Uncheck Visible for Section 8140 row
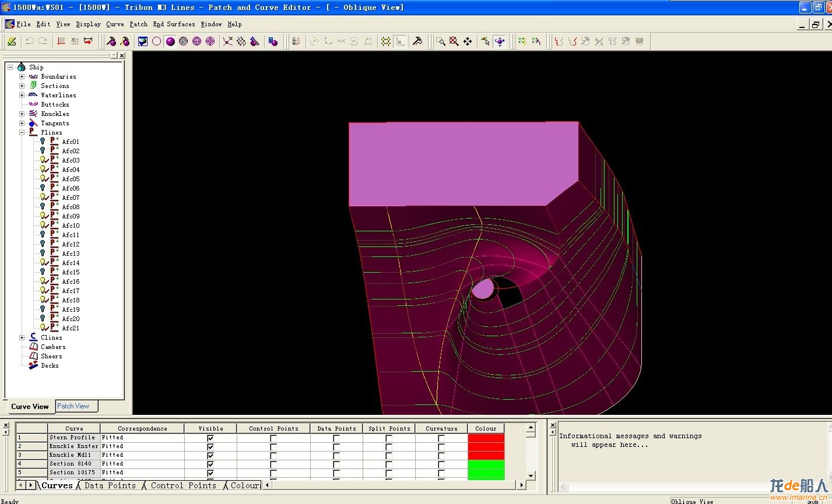The height and width of the screenshot is (504, 832). point(210,464)
